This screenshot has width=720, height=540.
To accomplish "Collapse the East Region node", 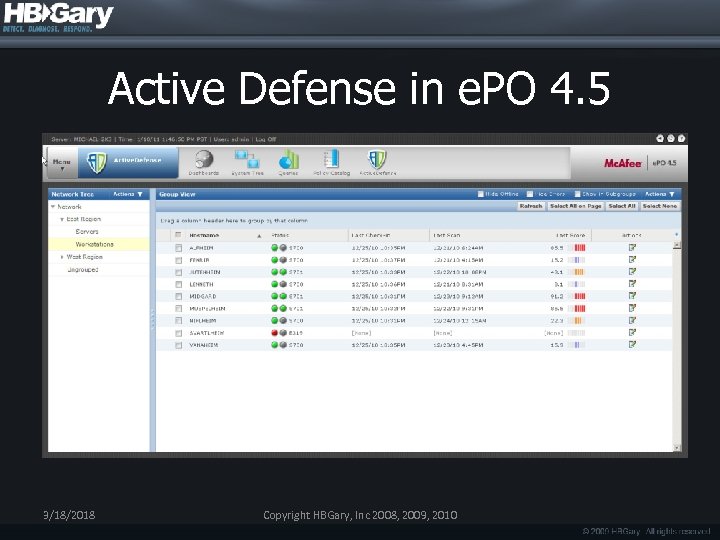I will click(62, 219).
